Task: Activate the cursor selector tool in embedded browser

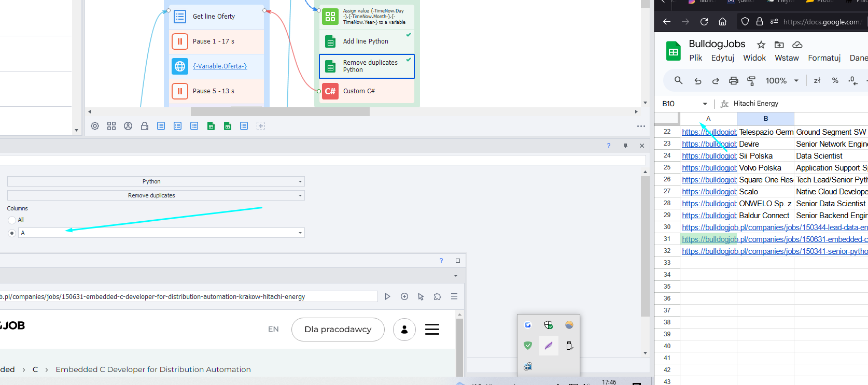Action: click(421, 296)
